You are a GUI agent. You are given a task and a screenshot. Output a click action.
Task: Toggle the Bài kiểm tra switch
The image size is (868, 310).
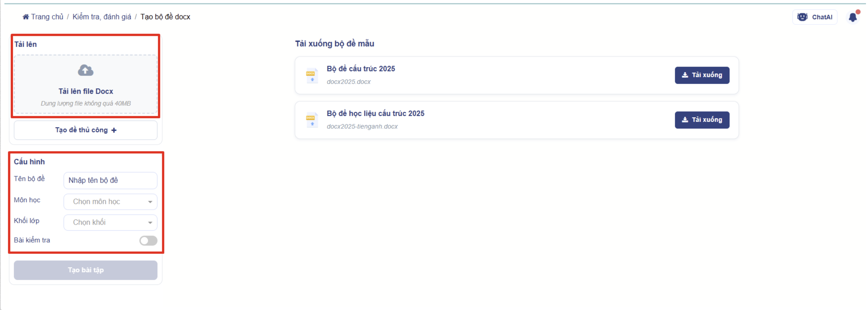(x=148, y=241)
